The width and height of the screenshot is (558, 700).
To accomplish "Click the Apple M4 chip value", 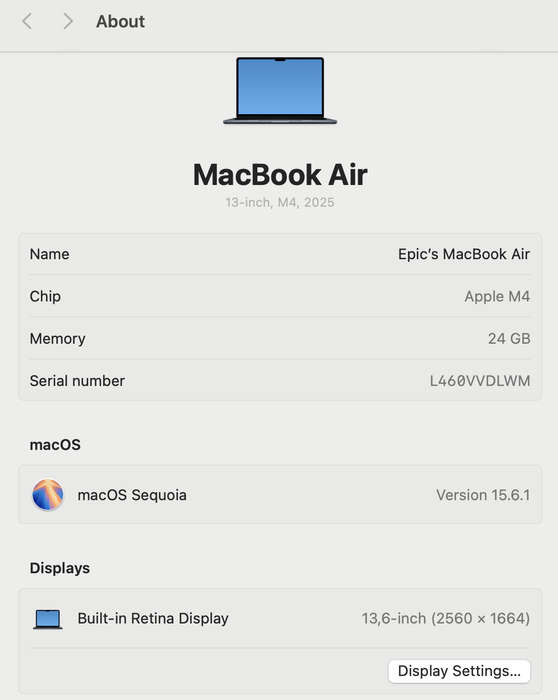I will 497,296.
